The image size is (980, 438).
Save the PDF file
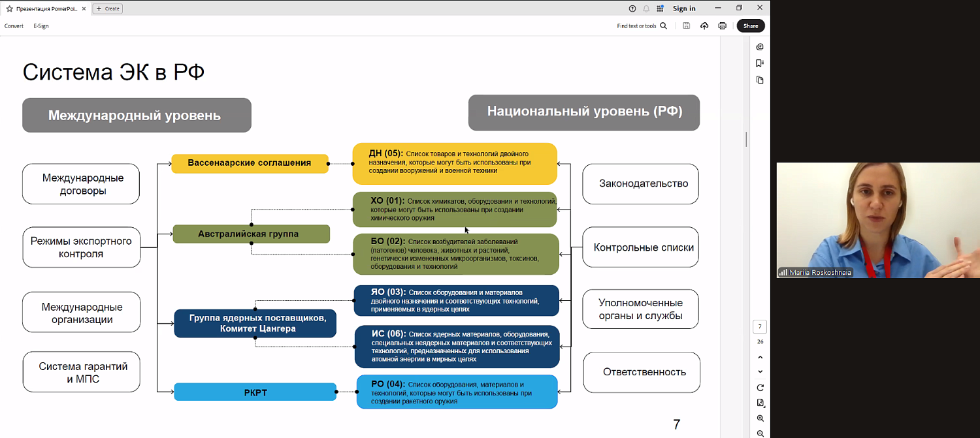coord(686,25)
